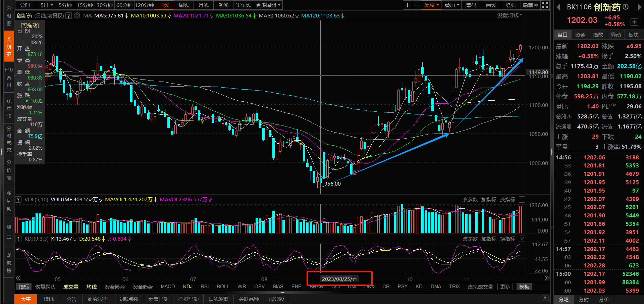The height and width of the screenshot is (304, 644).
Task: Open 资金 tab in quote panel
Action: coord(580,35)
